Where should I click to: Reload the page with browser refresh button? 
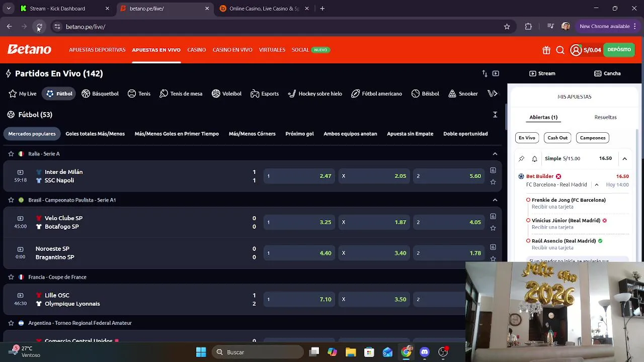click(39, 27)
